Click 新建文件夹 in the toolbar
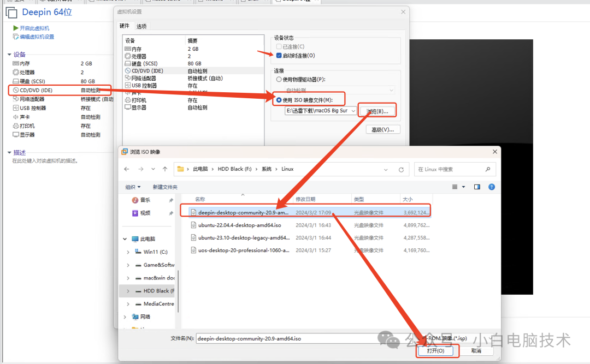Viewport: 590px width, 364px height. click(165, 187)
